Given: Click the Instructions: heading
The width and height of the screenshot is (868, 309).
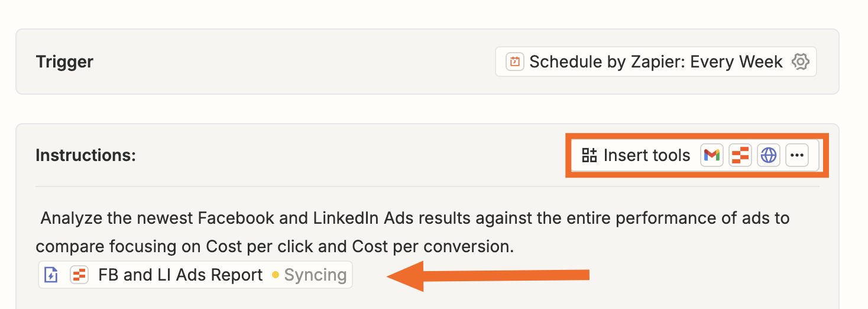Looking at the screenshot, I should point(86,156).
